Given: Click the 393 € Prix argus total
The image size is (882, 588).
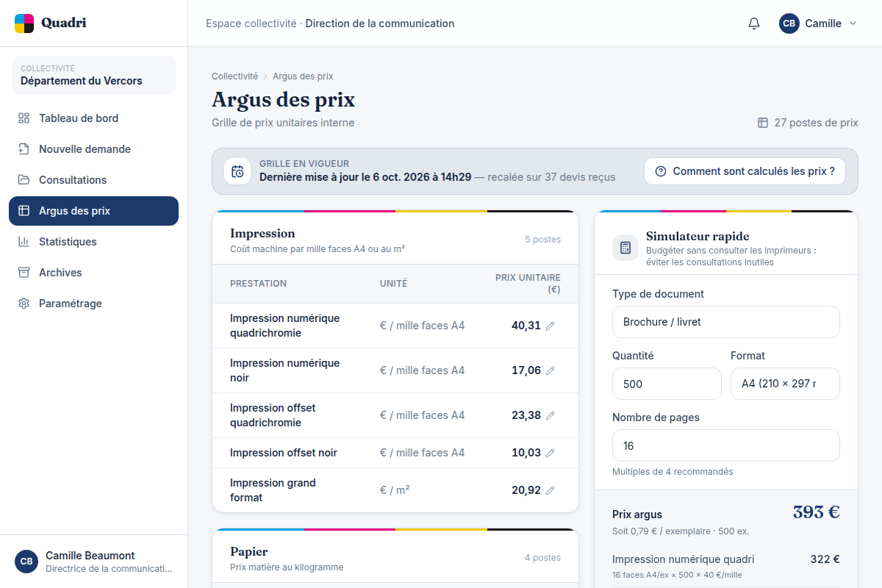Looking at the screenshot, I should tap(816, 512).
